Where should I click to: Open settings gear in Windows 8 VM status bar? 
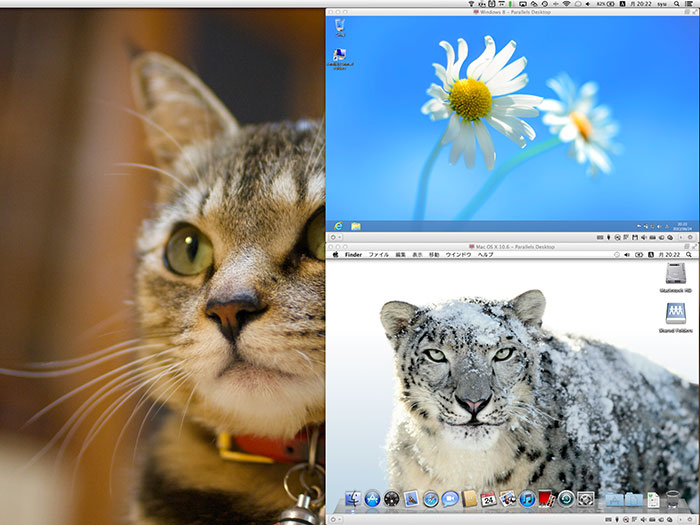pos(690,237)
